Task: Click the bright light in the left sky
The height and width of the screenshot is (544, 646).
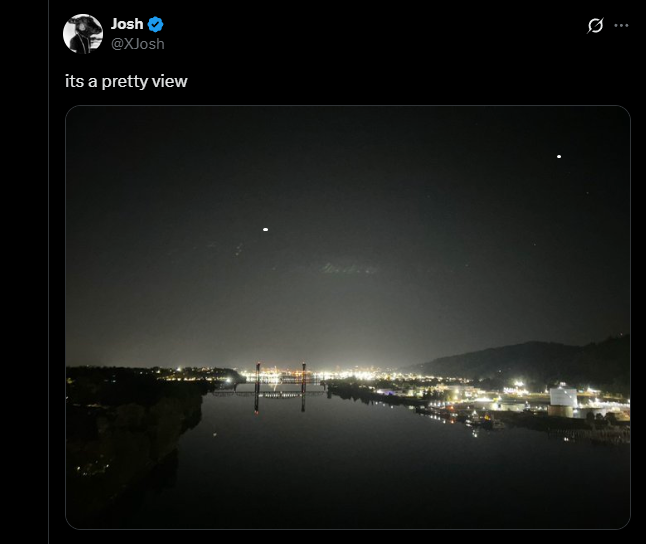Action: point(265,229)
